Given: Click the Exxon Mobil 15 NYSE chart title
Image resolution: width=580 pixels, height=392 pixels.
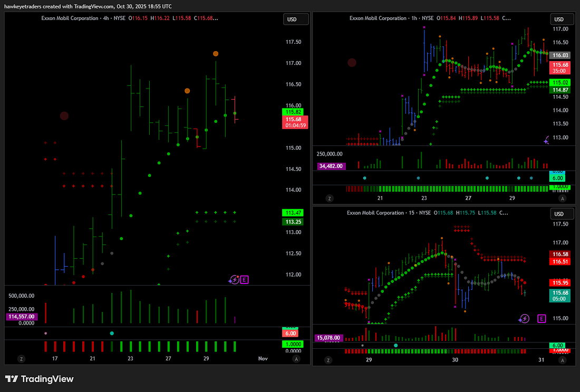Looking at the screenshot, I should pos(389,213).
